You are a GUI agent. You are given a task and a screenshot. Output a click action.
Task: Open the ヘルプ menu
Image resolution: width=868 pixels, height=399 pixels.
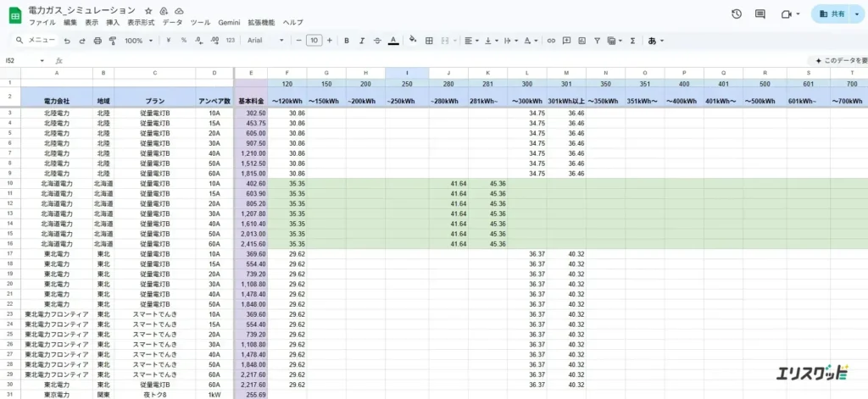click(x=292, y=23)
